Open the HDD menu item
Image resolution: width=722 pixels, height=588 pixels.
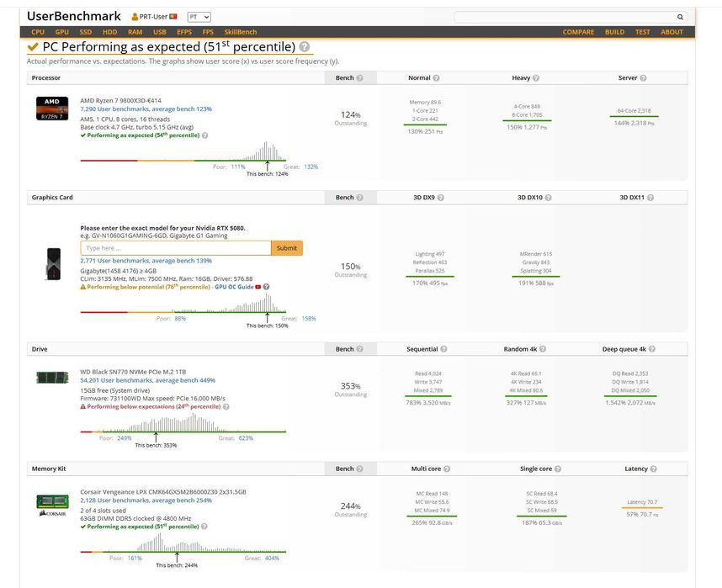pos(109,32)
